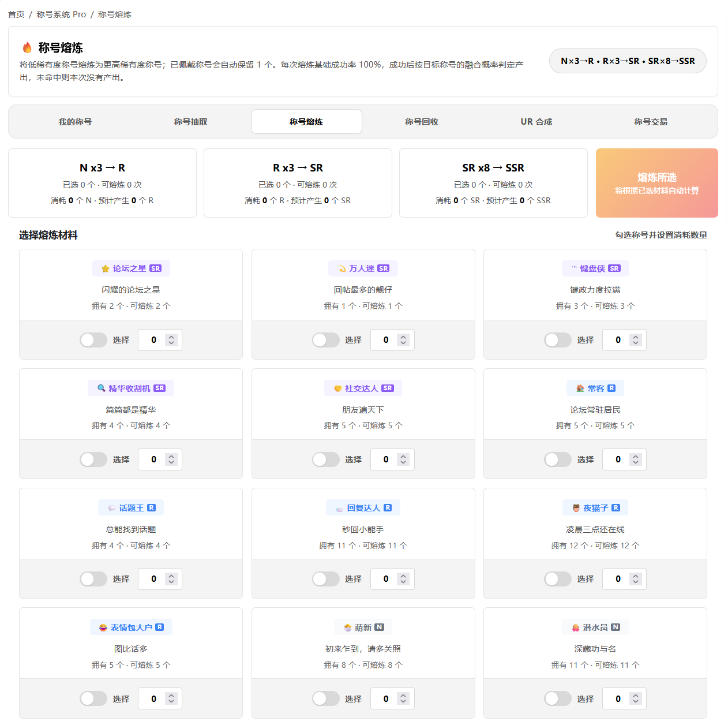Go to the 称号回收 tab

[x=422, y=122]
